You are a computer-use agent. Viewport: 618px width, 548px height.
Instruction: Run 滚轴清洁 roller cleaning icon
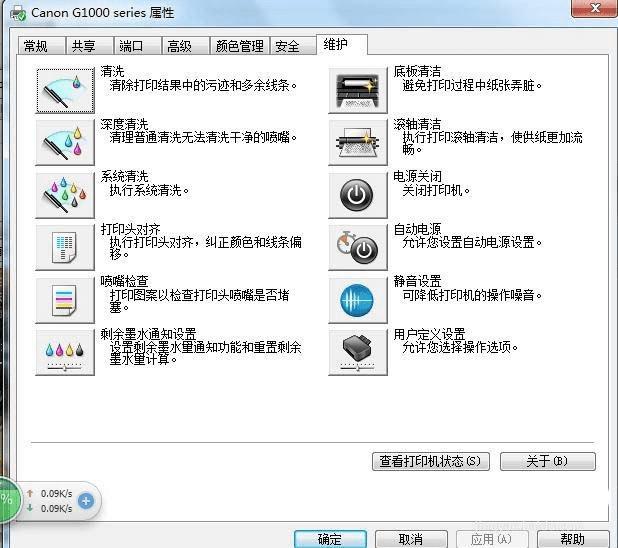[x=358, y=142]
